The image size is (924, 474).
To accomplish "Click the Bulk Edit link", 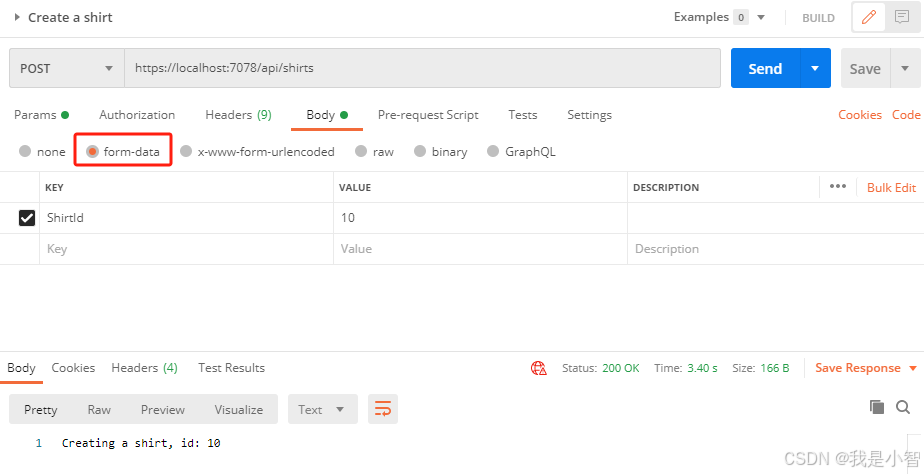I will click(891, 187).
